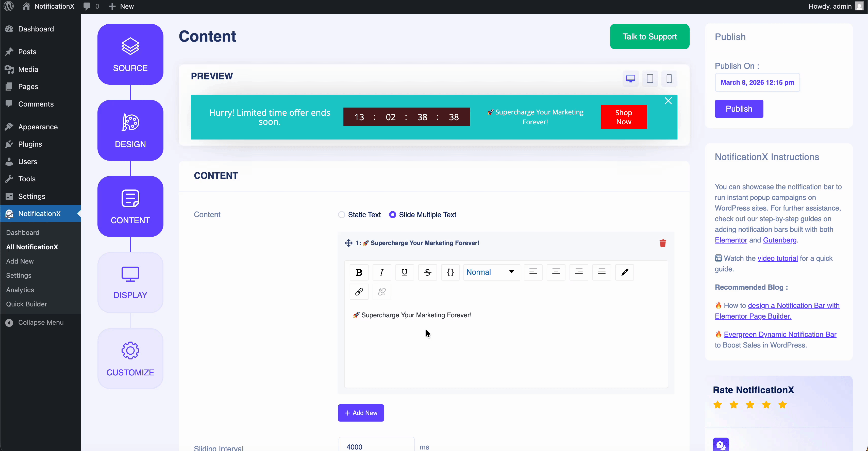The image size is (868, 451).
Task: Switch preview to mobile view
Action: pos(669,78)
